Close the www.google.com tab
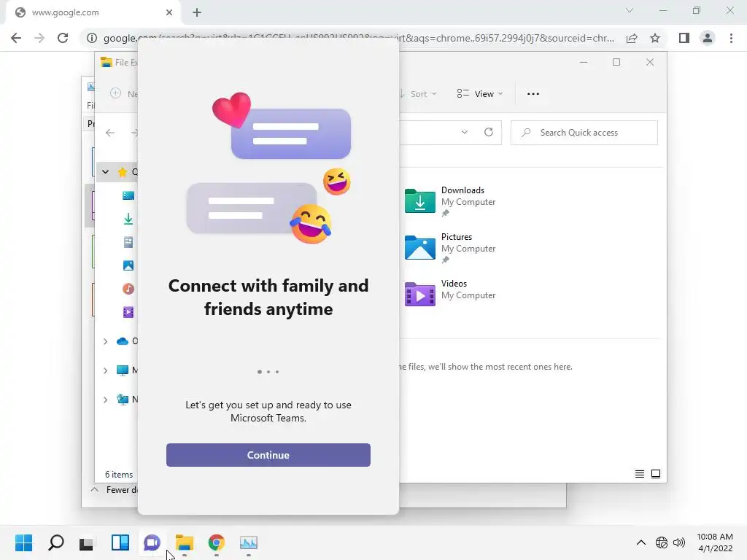Viewport: 747px width, 560px height. (x=169, y=12)
